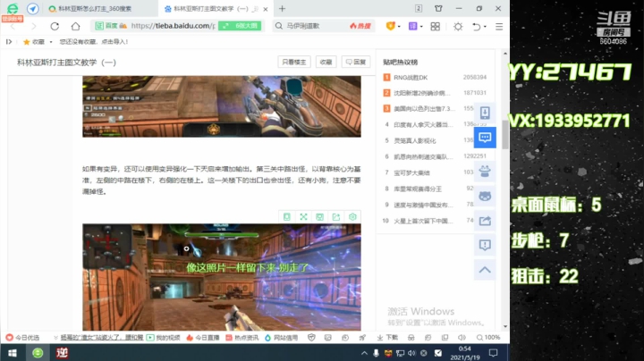Viewport: 644px width, 361px height.
Task: Toggle the brightness sun icon in toolbar
Action: (458, 26)
